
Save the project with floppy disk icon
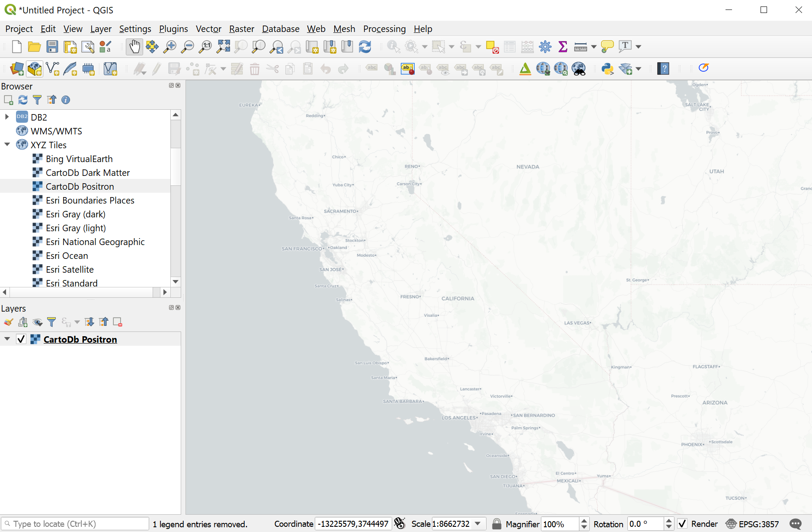pyautogui.click(x=52, y=47)
